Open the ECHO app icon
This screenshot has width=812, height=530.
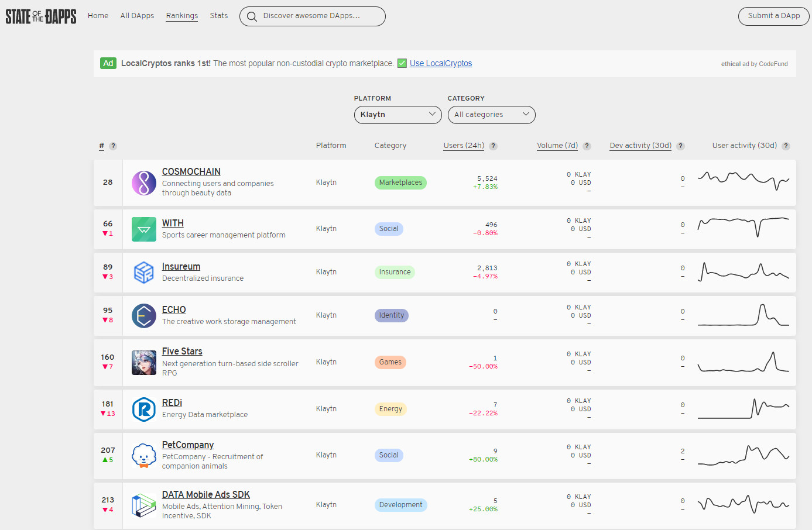[144, 316]
